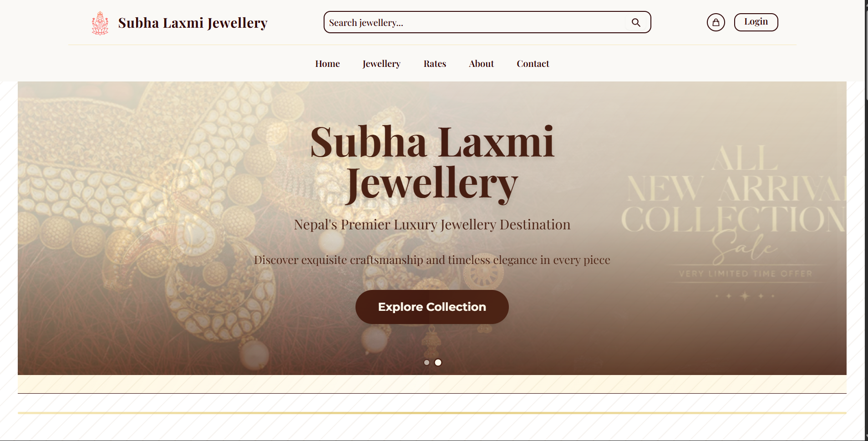The height and width of the screenshot is (441, 868).
Task: Click the magnifier search icon
Action: pos(636,22)
